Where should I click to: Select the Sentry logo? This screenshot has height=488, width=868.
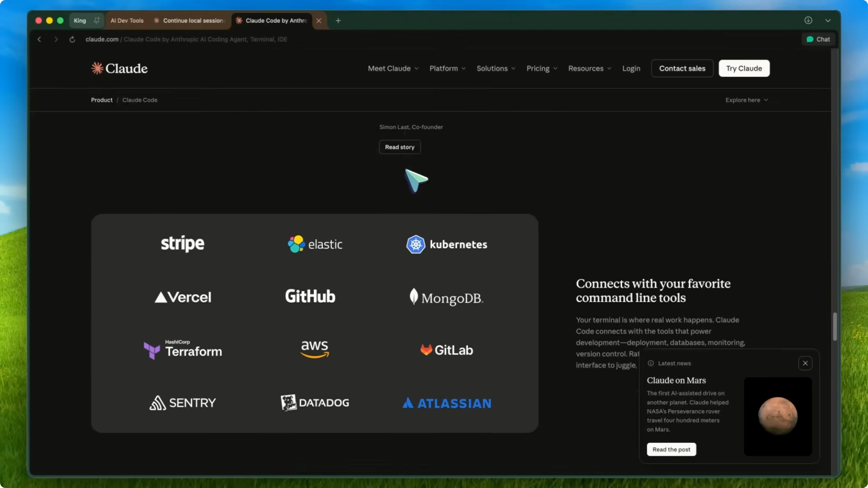182,402
